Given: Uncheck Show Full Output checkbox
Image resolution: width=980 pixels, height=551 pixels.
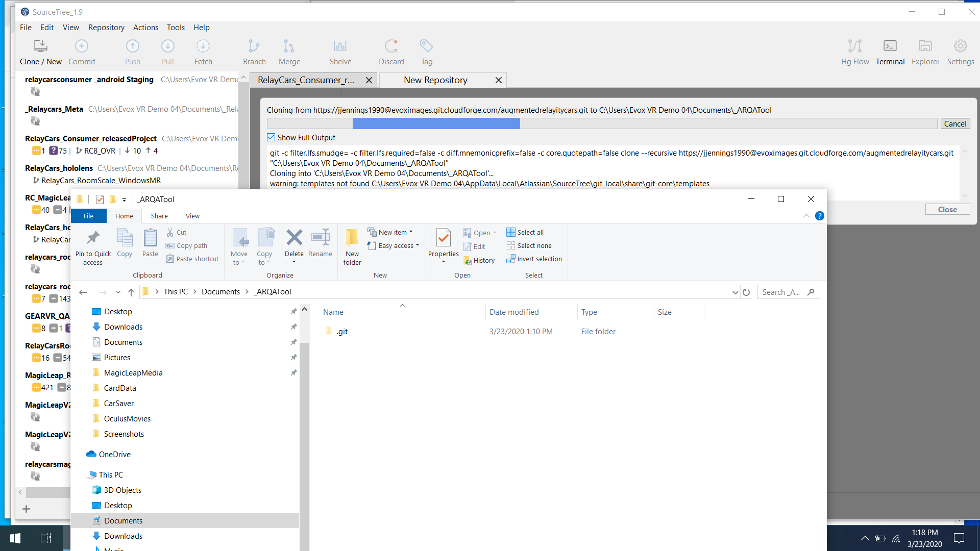Looking at the screenshot, I should (x=271, y=137).
